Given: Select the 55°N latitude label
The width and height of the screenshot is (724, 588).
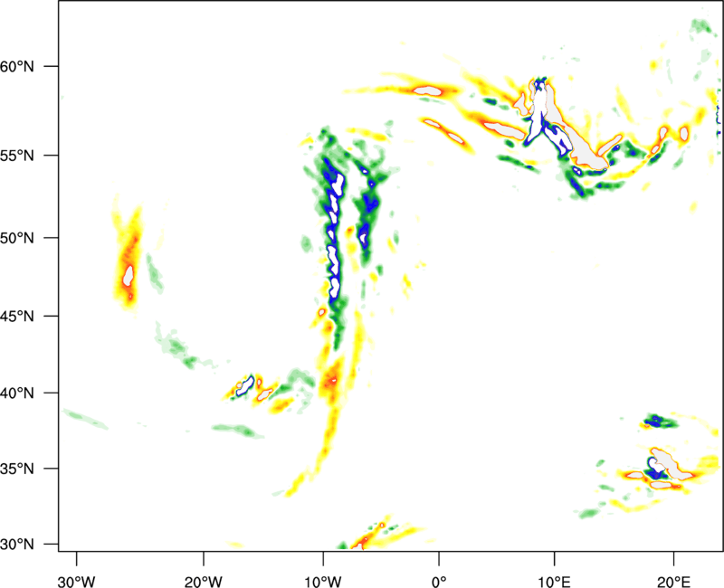Looking at the screenshot, I should (x=17, y=156).
